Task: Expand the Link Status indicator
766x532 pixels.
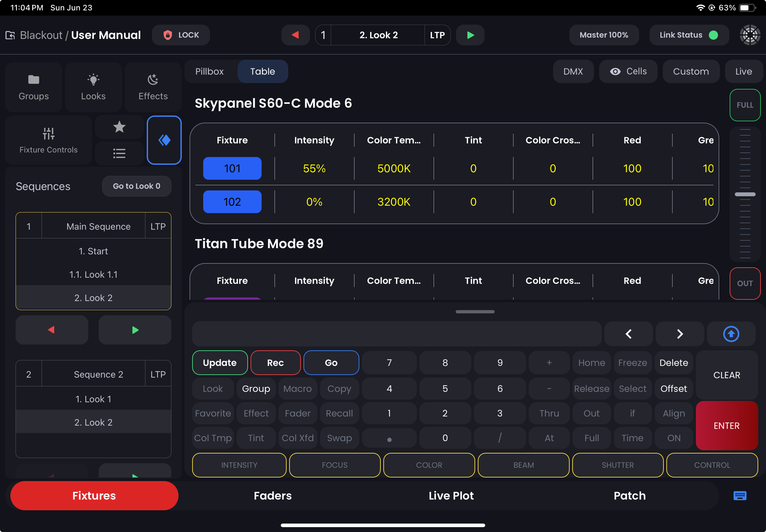Action: click(688, 35)
